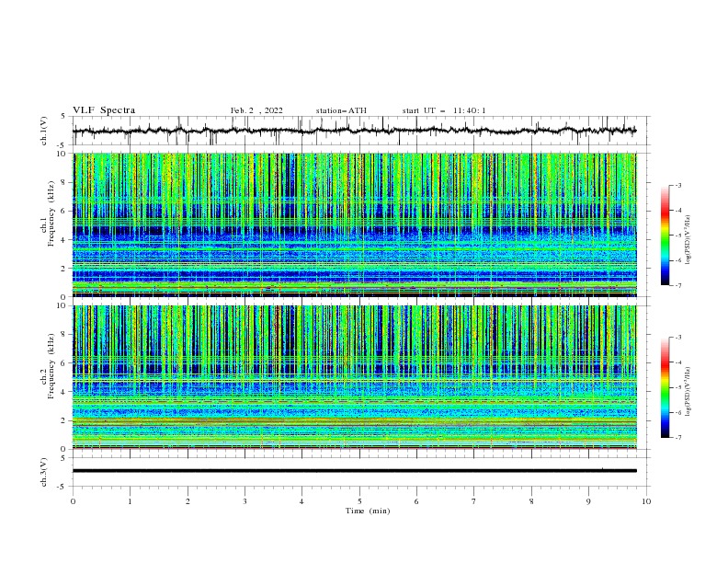The width and height of the screenshot is (728, 563).
Task: Click the "-5" label on lower color bar
Action: click(x=678, y=387)
